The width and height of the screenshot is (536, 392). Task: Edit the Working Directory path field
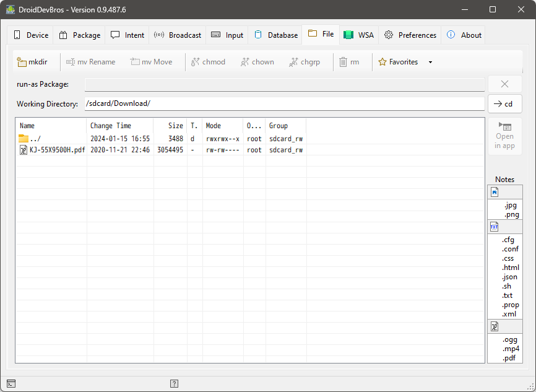(285, 103)
